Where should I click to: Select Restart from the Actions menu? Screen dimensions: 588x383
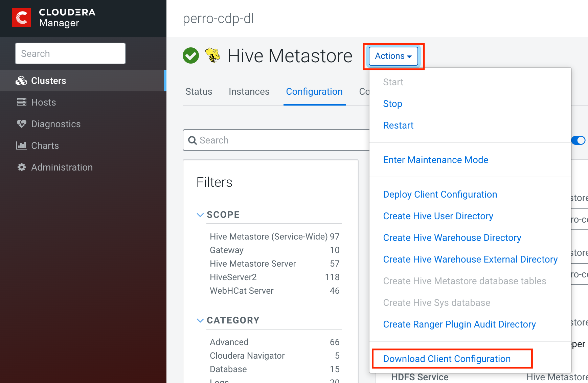coord(398,125)
